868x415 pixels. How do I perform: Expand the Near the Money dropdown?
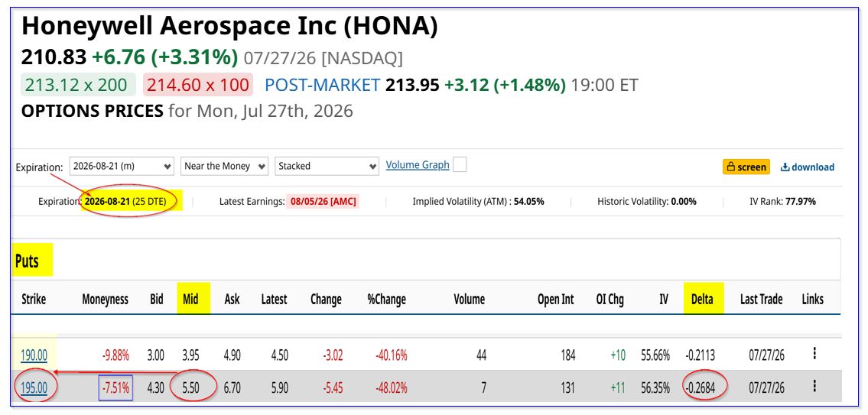224,166
